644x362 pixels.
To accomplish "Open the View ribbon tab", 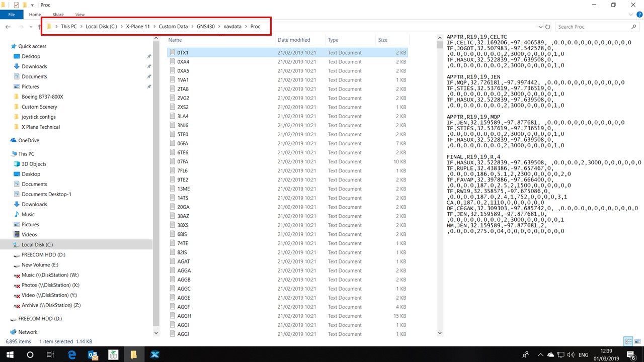I will [79, 15].
